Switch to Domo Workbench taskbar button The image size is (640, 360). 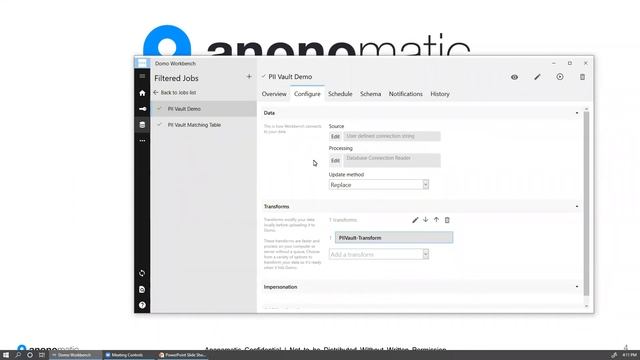point(75,355)
